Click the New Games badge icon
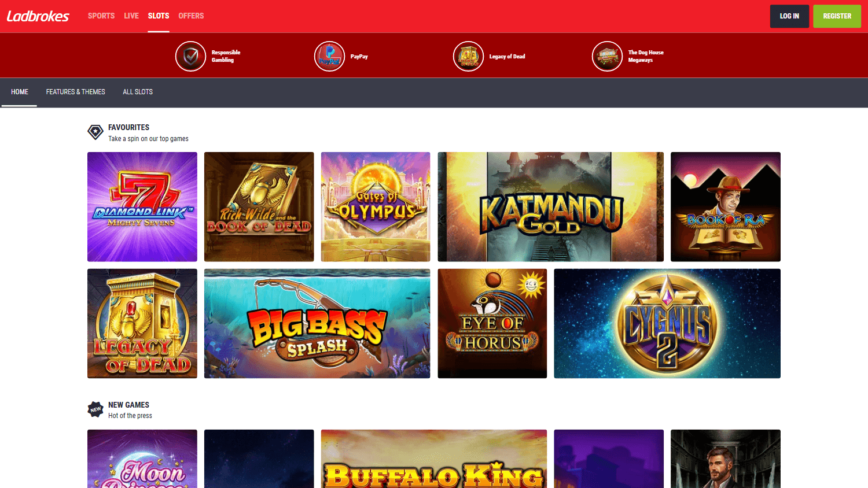Image resolution: width=868 pixels, height=488 pixels. (x=95, y=409)
